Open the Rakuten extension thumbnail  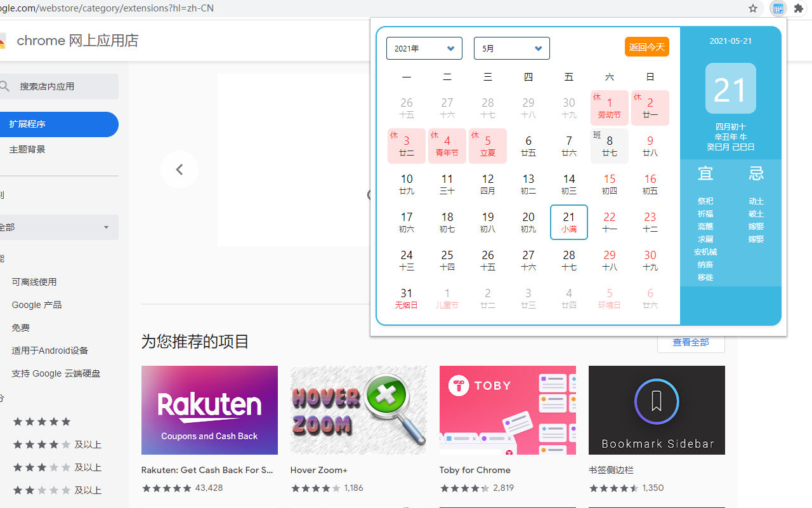pos(209,410)
